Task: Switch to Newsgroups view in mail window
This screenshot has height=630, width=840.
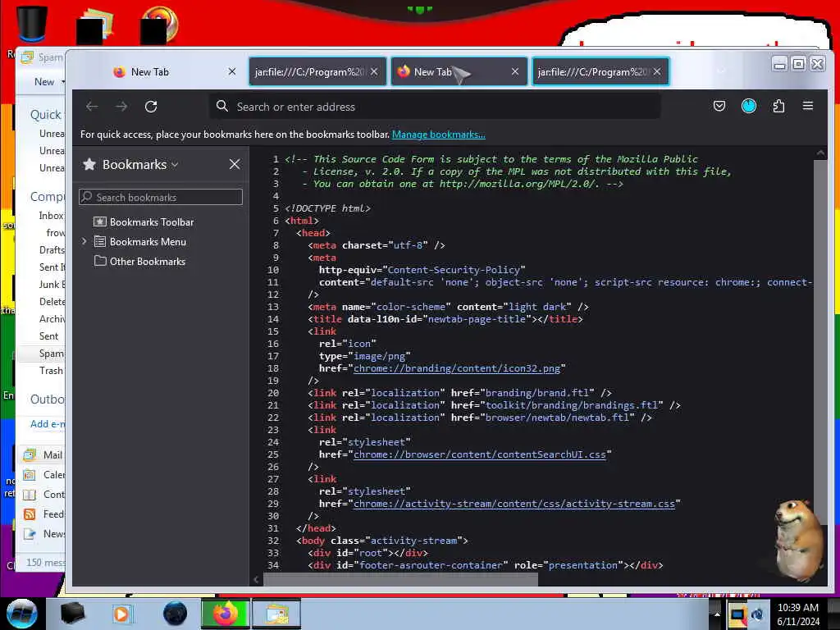Action: [44, 534]
